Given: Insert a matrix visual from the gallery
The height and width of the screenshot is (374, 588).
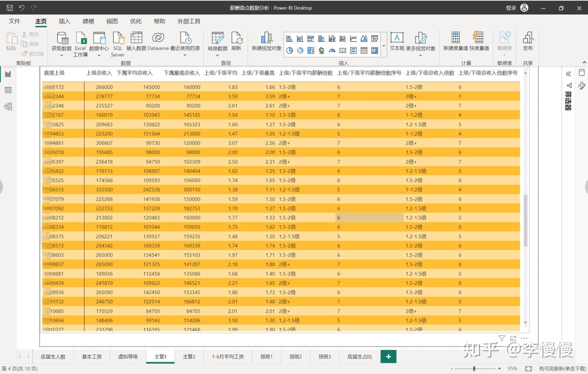Looking at the screenshot, I should 375,50.
